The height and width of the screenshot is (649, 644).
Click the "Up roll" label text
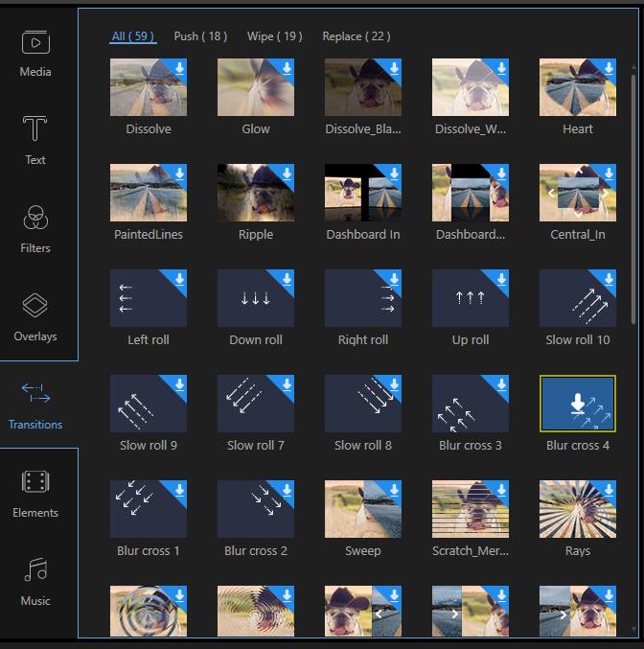point(471,340)
